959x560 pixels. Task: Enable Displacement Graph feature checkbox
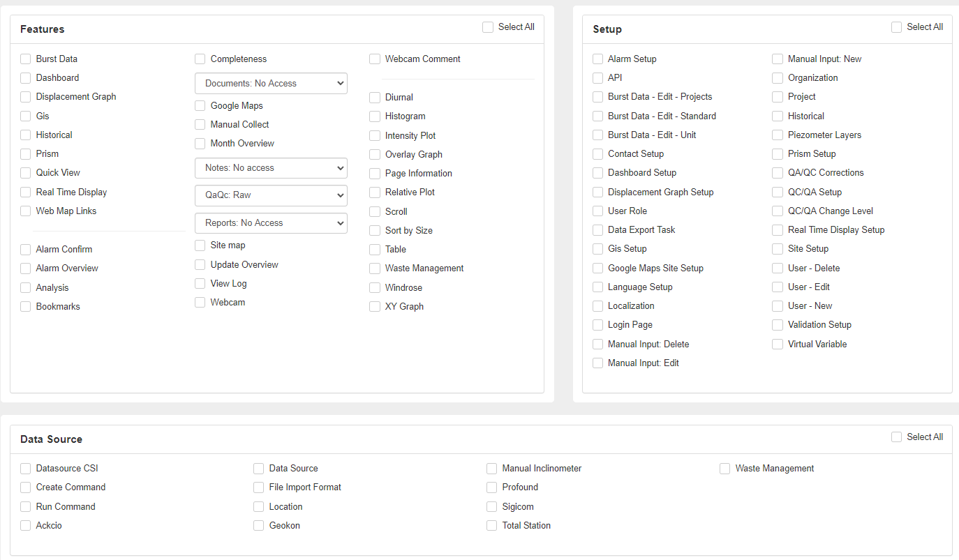pyautogui.click(x=26, y=97)
